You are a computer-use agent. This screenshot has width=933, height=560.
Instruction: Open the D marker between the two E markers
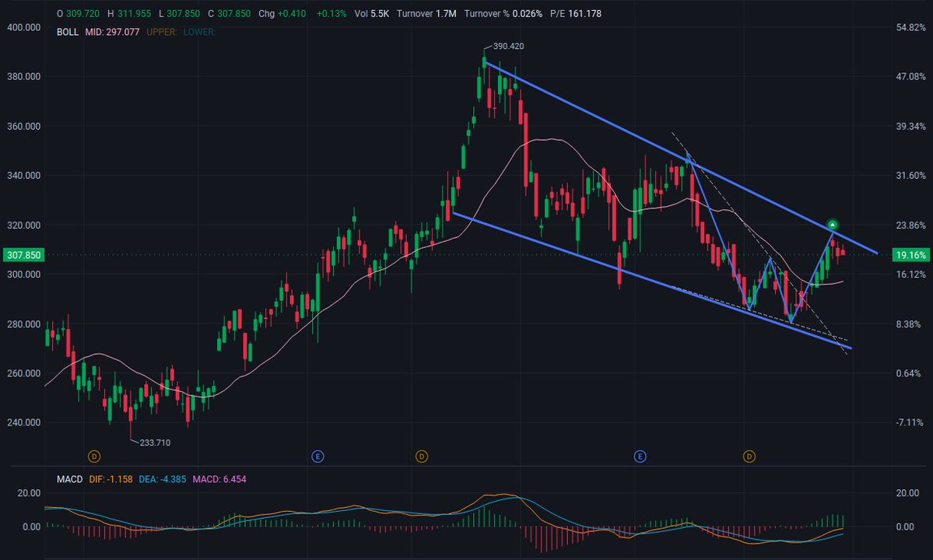(x=421, y=457)
